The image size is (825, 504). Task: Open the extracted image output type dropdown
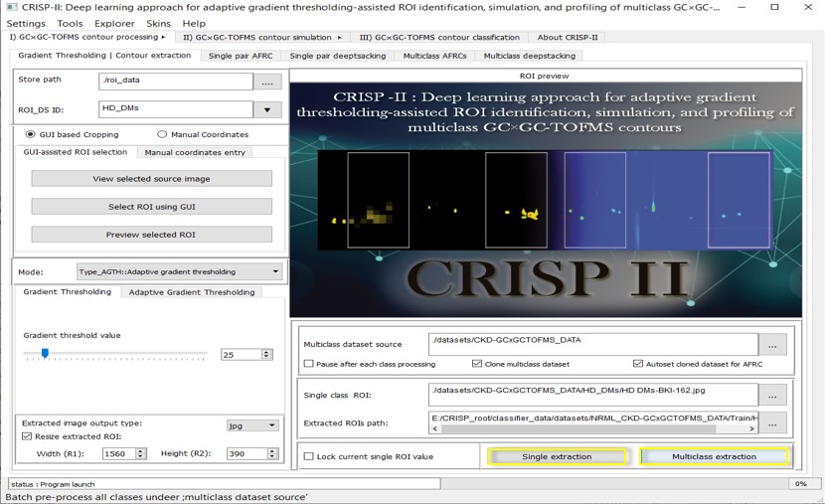coord(271,425)
